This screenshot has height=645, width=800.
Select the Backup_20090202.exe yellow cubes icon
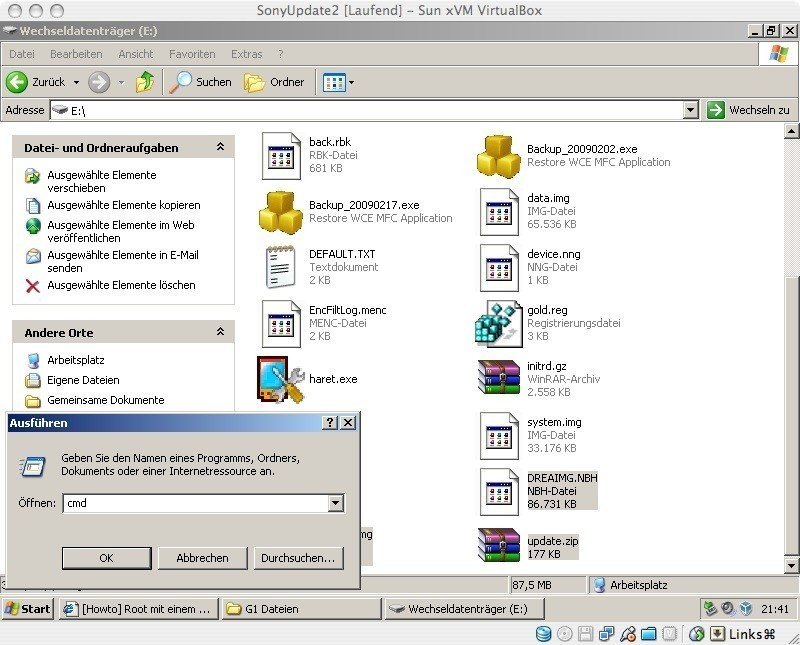click(498, 156)
